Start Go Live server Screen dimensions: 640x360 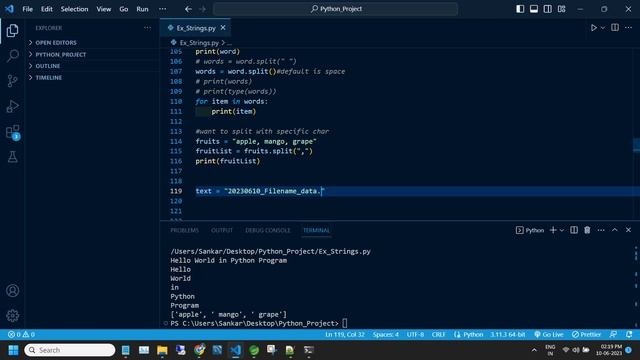pos(549,334)
